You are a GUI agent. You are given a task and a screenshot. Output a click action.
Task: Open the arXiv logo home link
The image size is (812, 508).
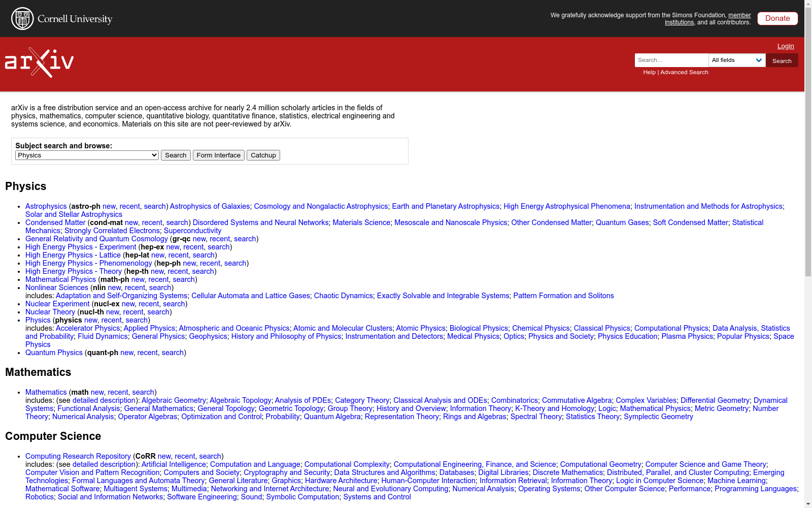point(40,62)
